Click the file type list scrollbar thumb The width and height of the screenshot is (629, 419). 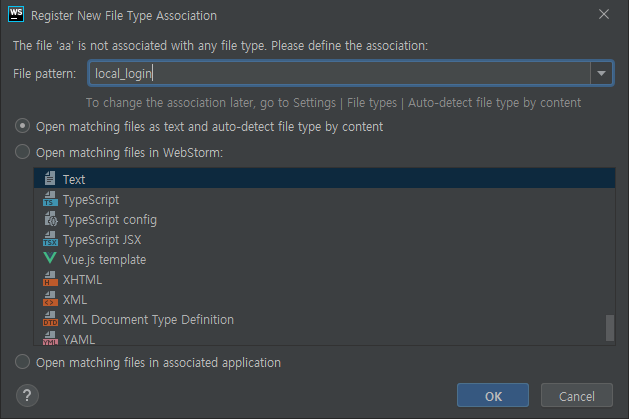tap(610, 328)
